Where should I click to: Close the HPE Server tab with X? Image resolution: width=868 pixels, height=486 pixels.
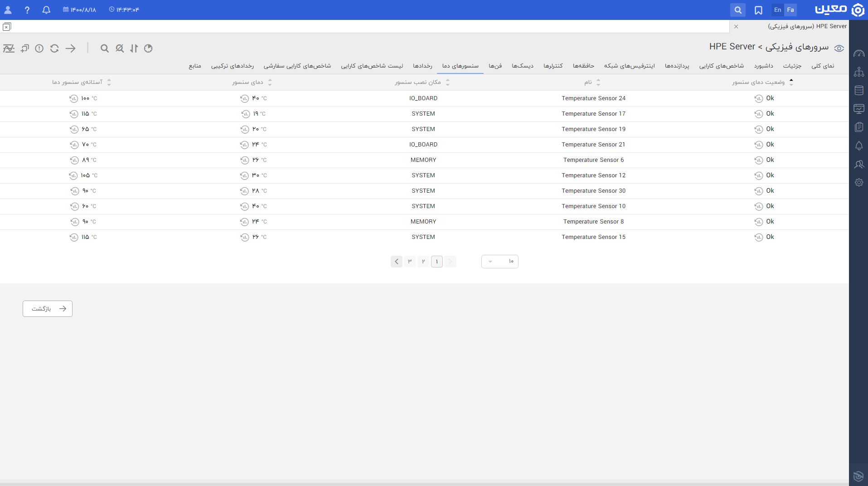(736, 27)
